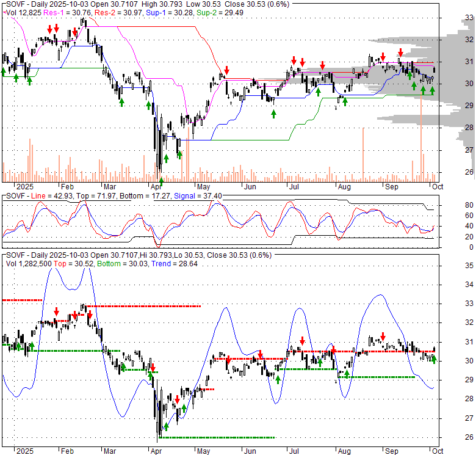The height and width of the screenshot is (455, 476).
Task: Click the green arrow on the top chart's April axis
Action: (x=161, y=181)
